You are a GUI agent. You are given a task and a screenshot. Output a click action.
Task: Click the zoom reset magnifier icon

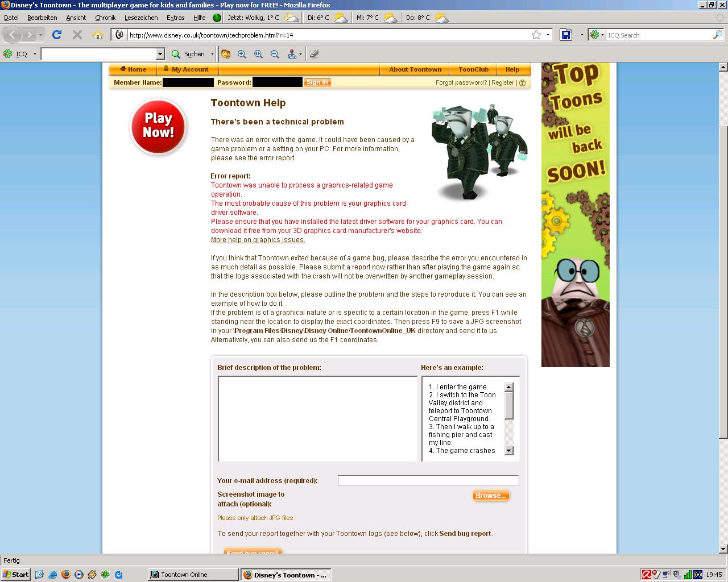point(259,54)
